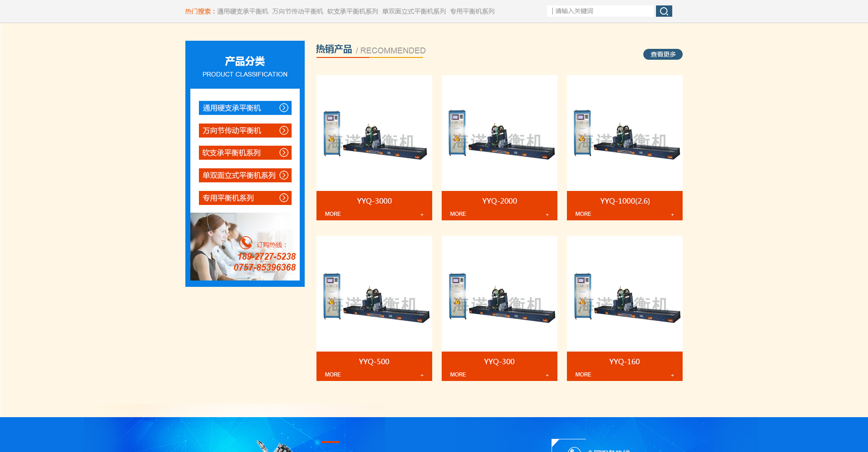Image resolution: width=868 pixels, height=452 pixels.
Task: Expand YYQ-2000 using its plus icon
Action: tap(547, 214)
